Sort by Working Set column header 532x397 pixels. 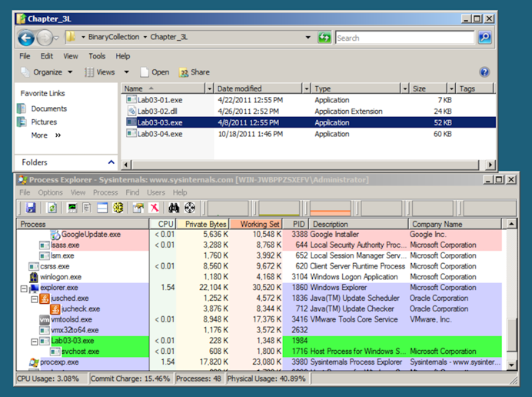[260, 224]
